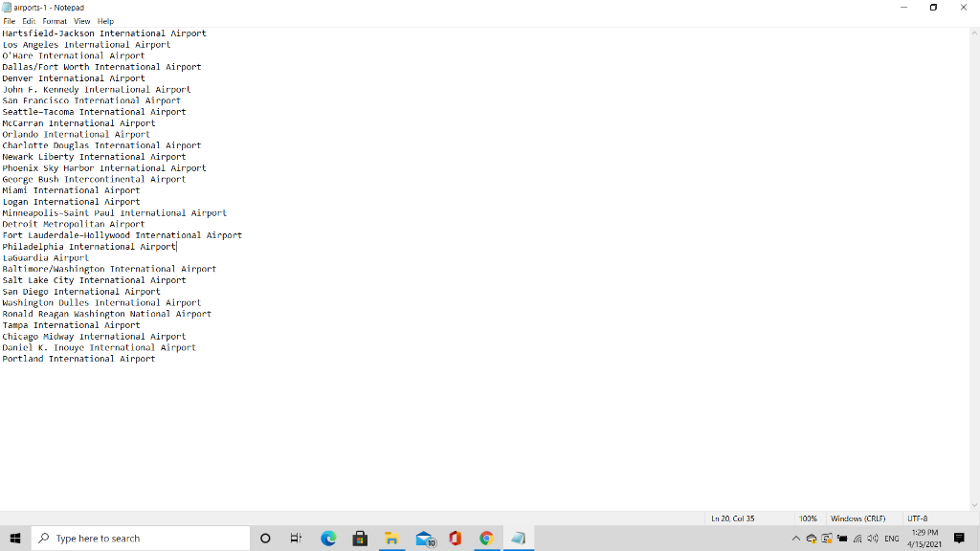Open the Edit menu
Image resolution: width=980 pixels, height=551 pixels.
pyautogui.click(x=29, y=21)
